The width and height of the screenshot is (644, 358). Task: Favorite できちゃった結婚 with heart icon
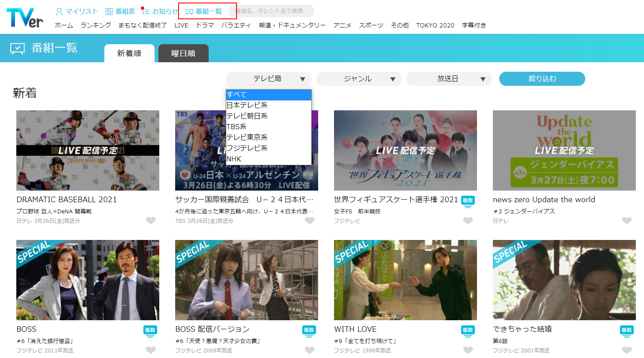point(627,350)
